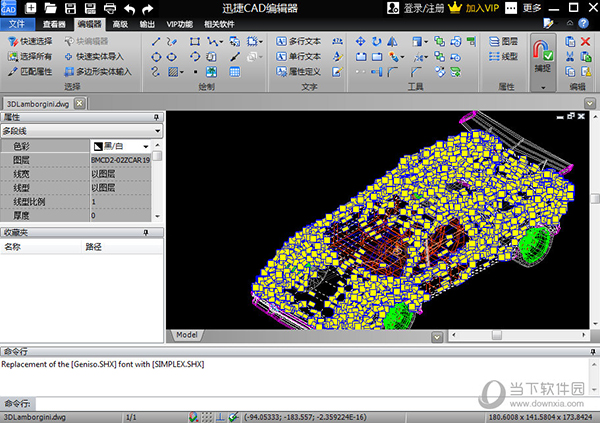
Task: Pin the 收藏夹 panel
Action: point(146,232)
